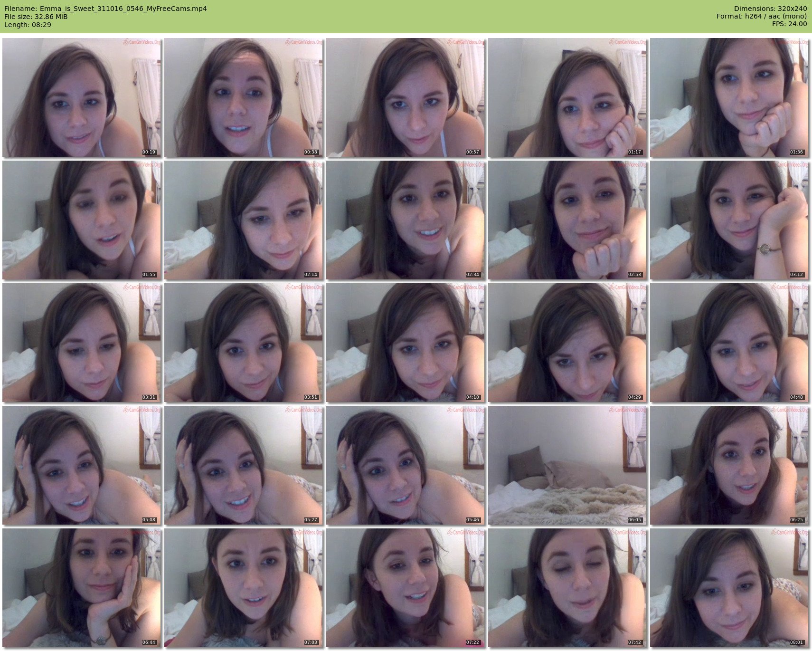Open the frame at timestamp 00:38
This screenshot has height=651, width=812.
tap(244, 97)
